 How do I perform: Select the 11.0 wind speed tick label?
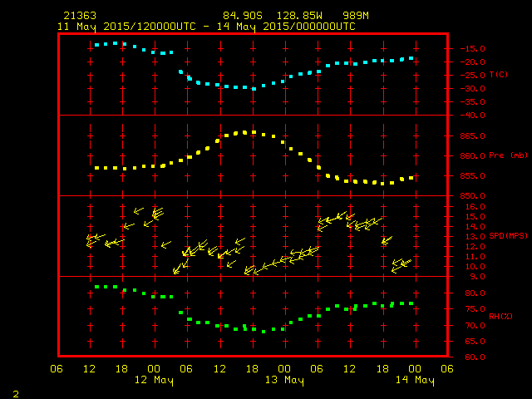[x=475, y=257]
